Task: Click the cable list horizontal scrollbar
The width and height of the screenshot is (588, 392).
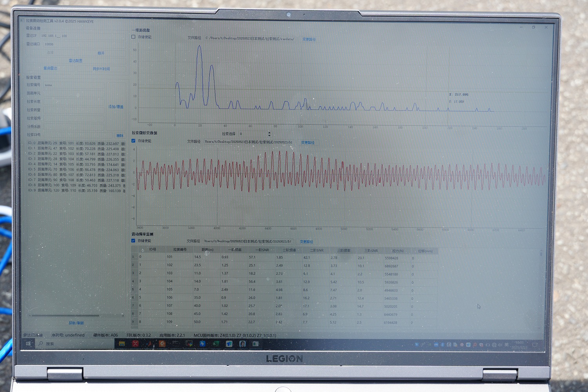Action: click(x=65, y=315)
